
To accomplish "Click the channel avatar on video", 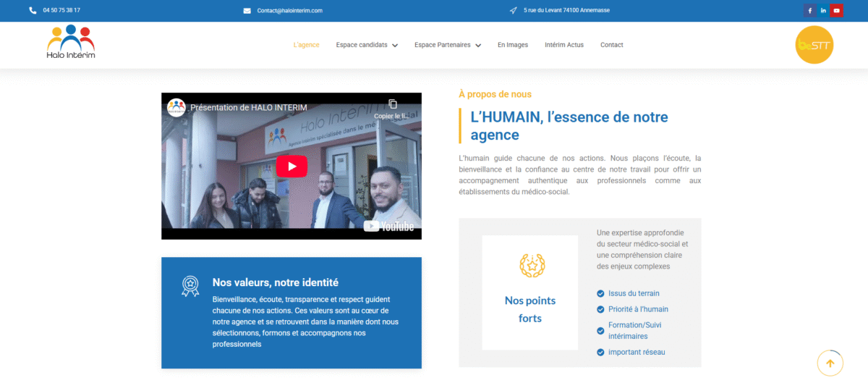I will 176,107.
